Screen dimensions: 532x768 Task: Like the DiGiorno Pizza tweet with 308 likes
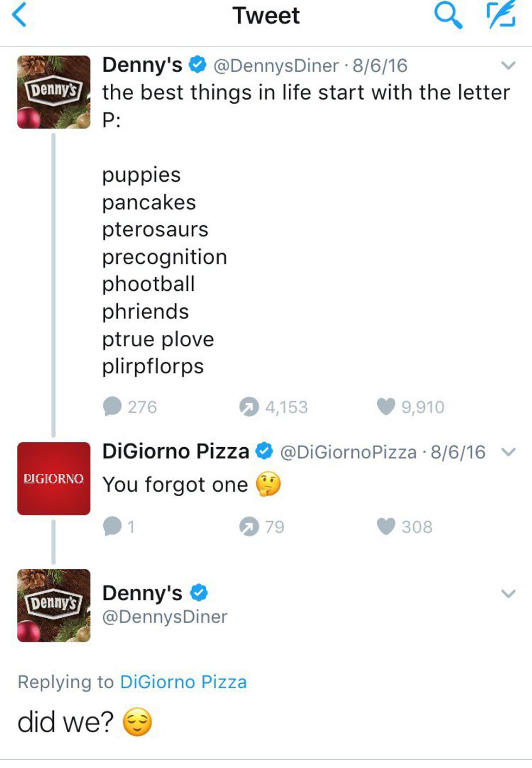386,526
